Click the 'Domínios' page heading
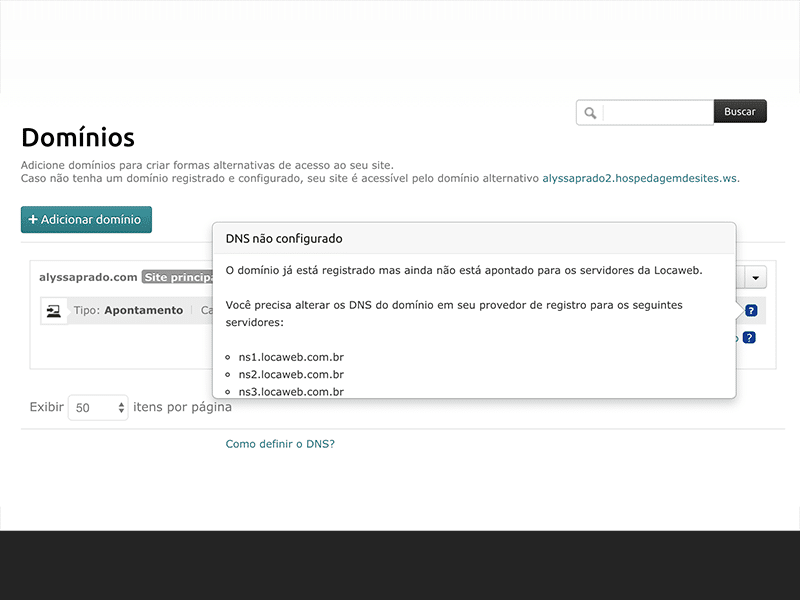Screen dimensions: 800x600 tap(78, 137)
